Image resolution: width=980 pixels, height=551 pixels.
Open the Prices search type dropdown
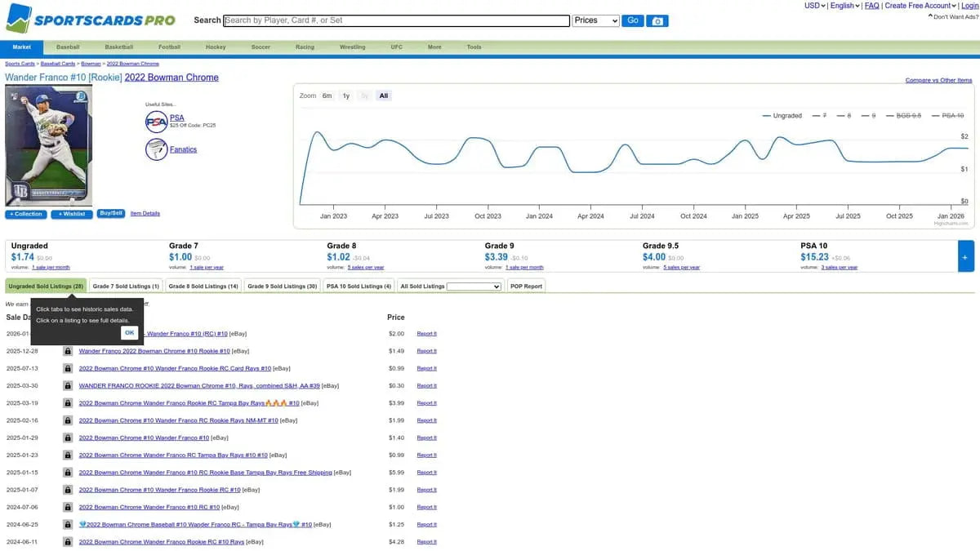click(596, 20)
